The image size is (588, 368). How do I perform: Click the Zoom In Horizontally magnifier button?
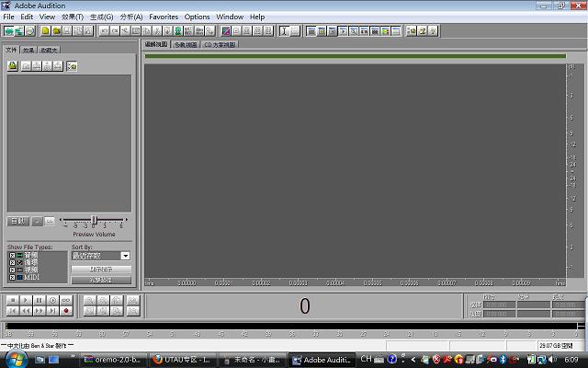(90, 300)
